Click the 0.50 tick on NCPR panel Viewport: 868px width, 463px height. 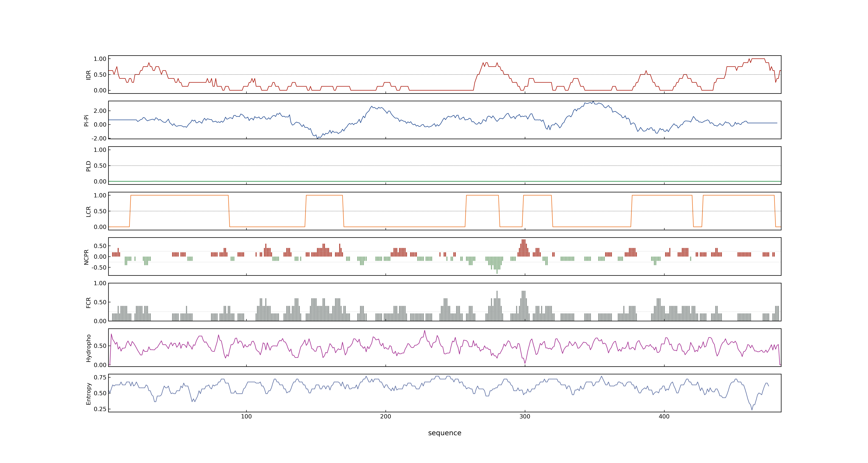tap(100, 246)
